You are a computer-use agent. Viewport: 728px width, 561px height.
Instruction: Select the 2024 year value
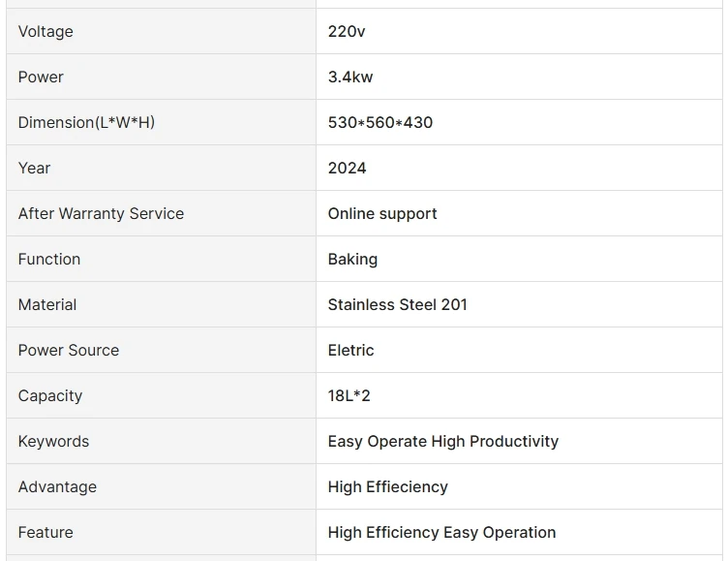(347, 169)
